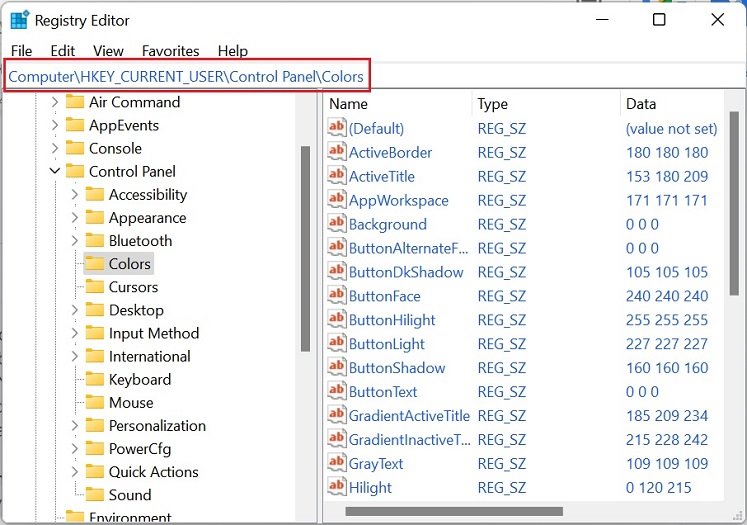Screen dimensions: 747x525
Task: Collapse the Control Panel tree node
Action: [55, 172]
